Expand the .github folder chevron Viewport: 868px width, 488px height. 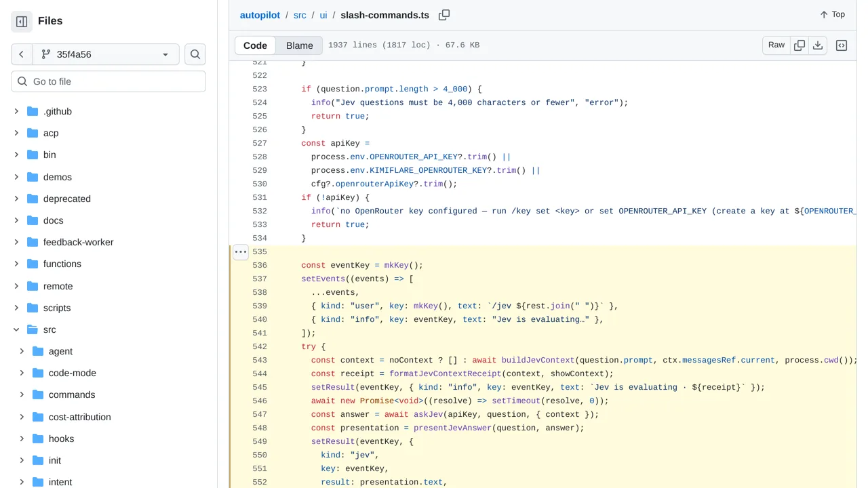16,111
